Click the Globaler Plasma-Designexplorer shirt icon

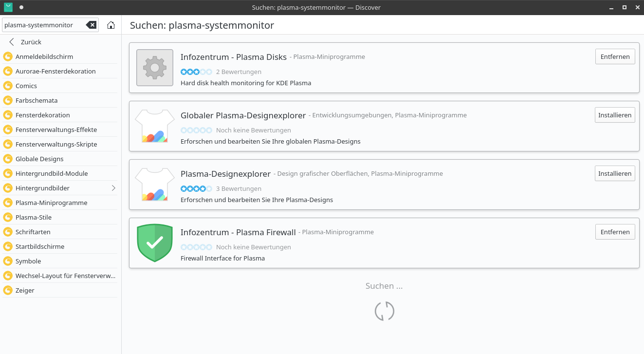tap(154, 126)
